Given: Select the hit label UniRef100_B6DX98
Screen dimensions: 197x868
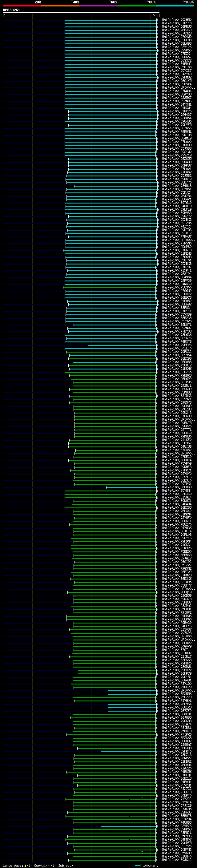Looking at the screenshot, I should tap(177, 358).
